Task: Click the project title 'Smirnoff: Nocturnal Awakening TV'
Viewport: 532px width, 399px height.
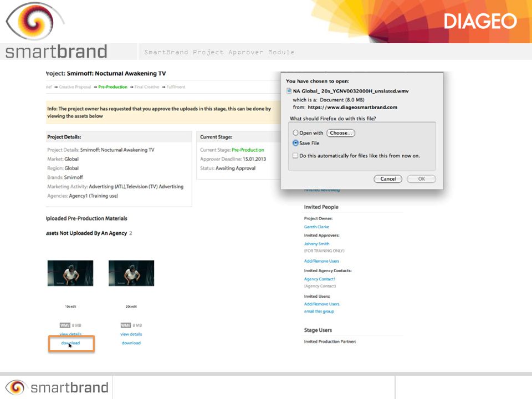Action: pos(116,73)
